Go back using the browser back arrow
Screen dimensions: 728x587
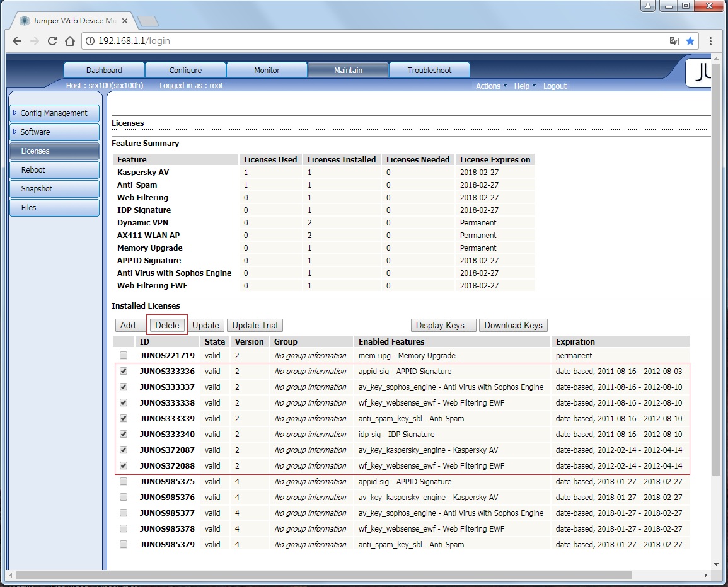[x=17, y=41]
